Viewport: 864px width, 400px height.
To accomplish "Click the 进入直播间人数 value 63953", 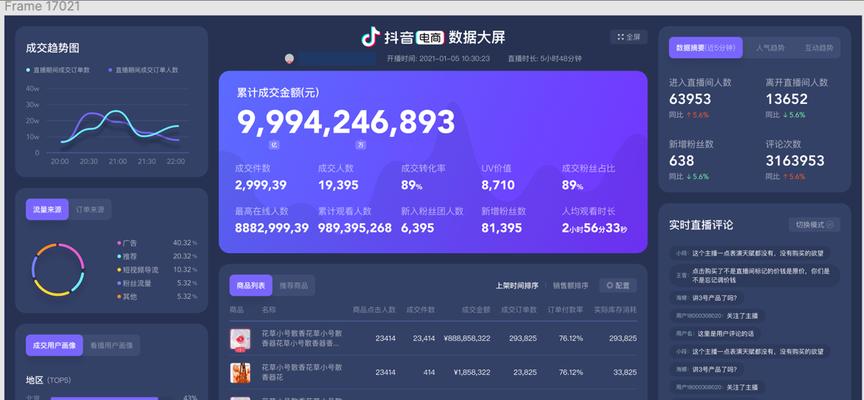I will point(690,99).
